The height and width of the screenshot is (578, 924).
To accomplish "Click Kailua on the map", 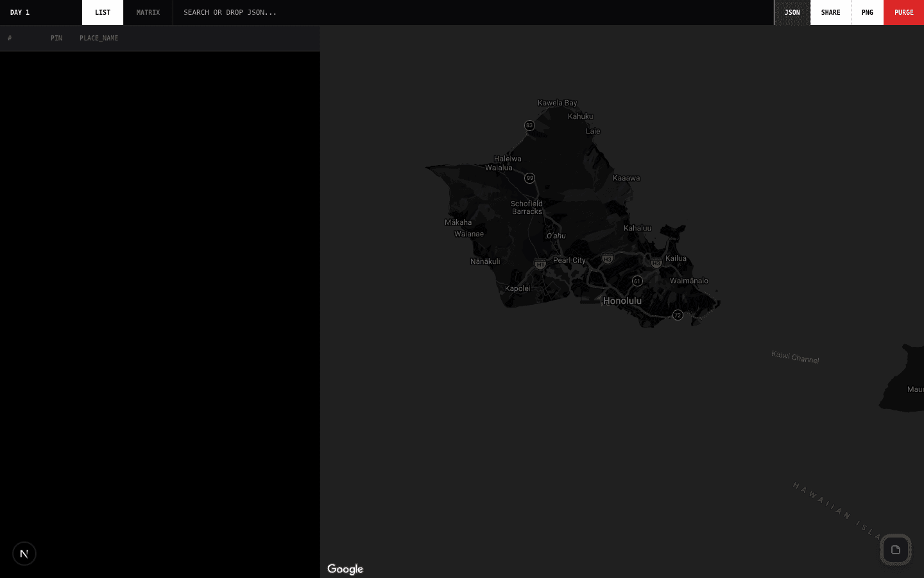I will pyautogui.click(x=676, y=258).
